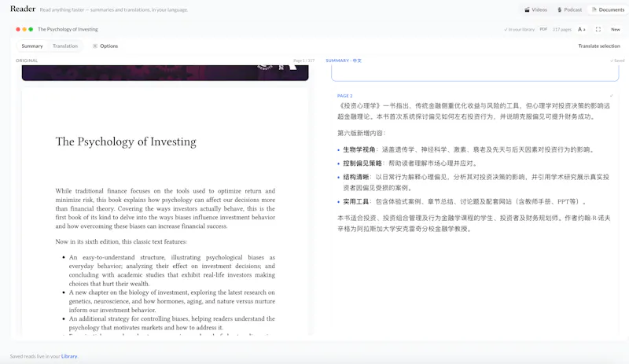Viewport: 629px width, 364px height.
Task: Switch to the Translation tab
Action: [65, 46]
